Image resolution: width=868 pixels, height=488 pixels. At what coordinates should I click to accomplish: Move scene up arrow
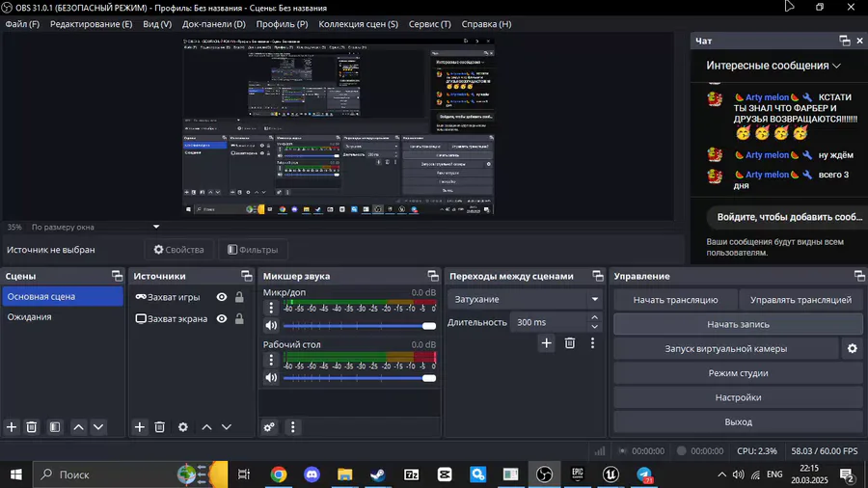coord(79,427)
